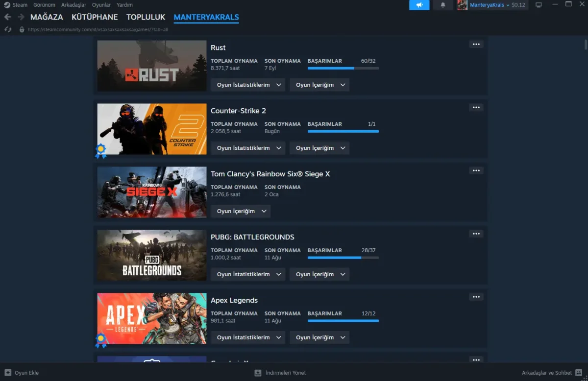Image resolution: width=588 pixels, height=381 pixels.
Task: Click the Apex Legends game title link
Action: 234,300
